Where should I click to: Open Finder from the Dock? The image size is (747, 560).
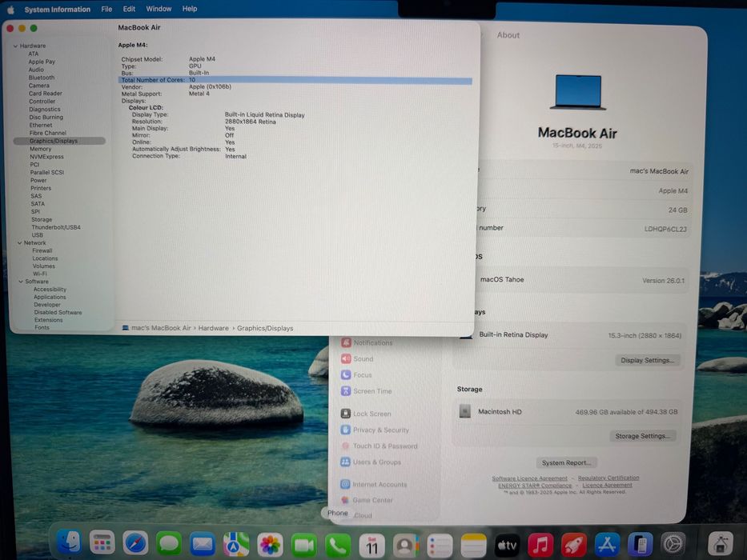click(70, 542)
